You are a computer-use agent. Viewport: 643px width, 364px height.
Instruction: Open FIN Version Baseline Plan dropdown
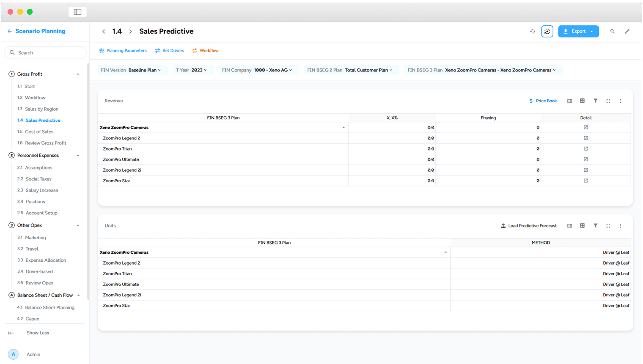(132, 70)
